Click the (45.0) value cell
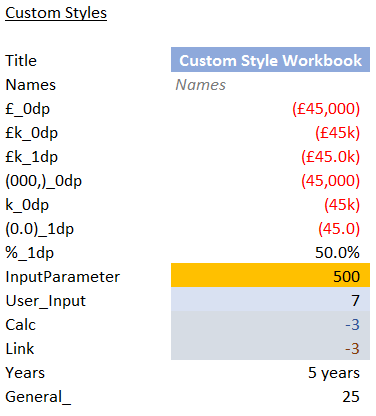This screenshot has height=416, width=376. [270, 229]
